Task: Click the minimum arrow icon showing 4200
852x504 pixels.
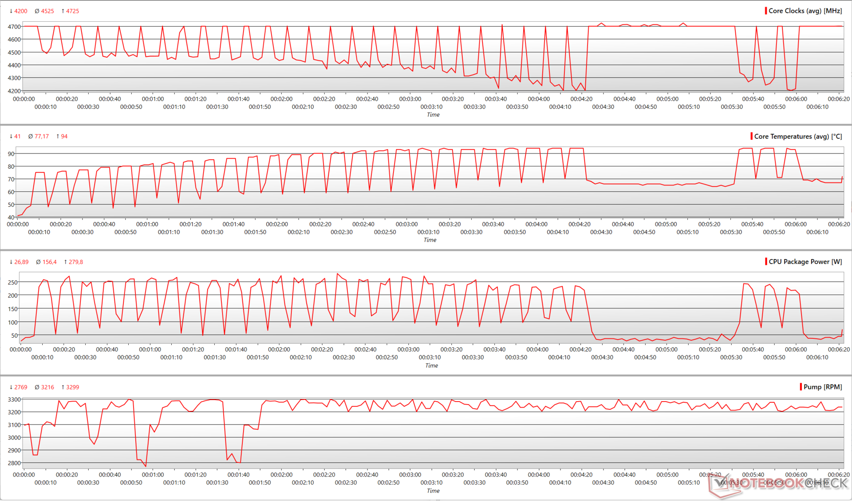Action: click(11, 11)
